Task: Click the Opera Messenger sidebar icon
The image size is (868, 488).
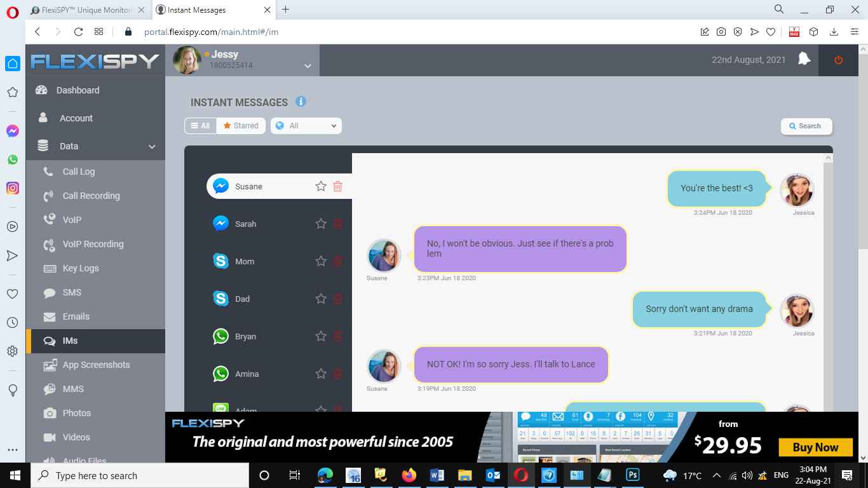Action: tap(13, 131)
